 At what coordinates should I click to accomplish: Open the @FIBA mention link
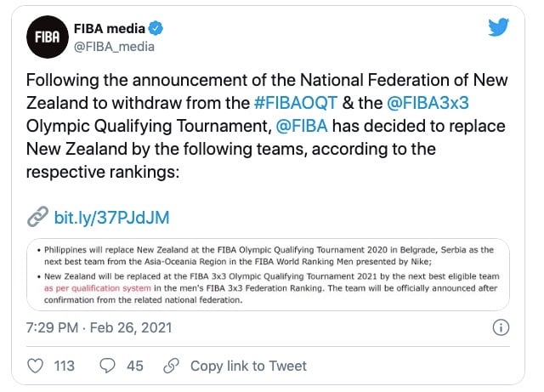302,126
